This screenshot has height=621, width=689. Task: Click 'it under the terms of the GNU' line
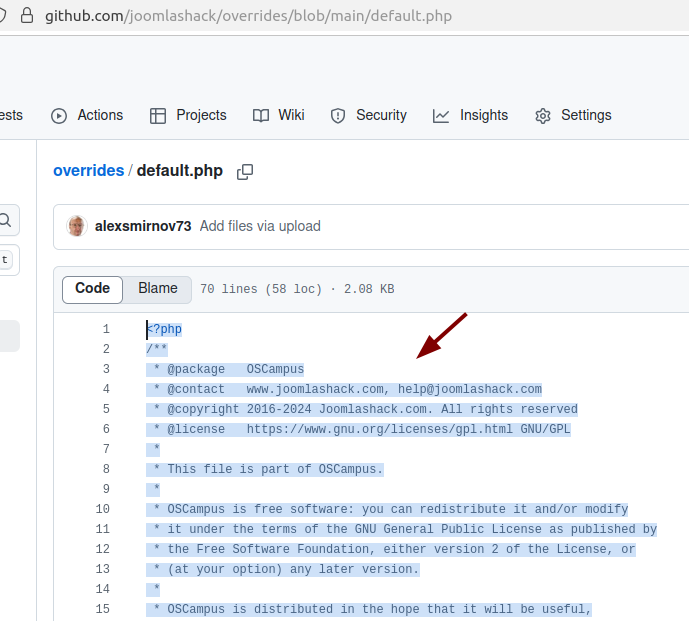coord(402,529)
